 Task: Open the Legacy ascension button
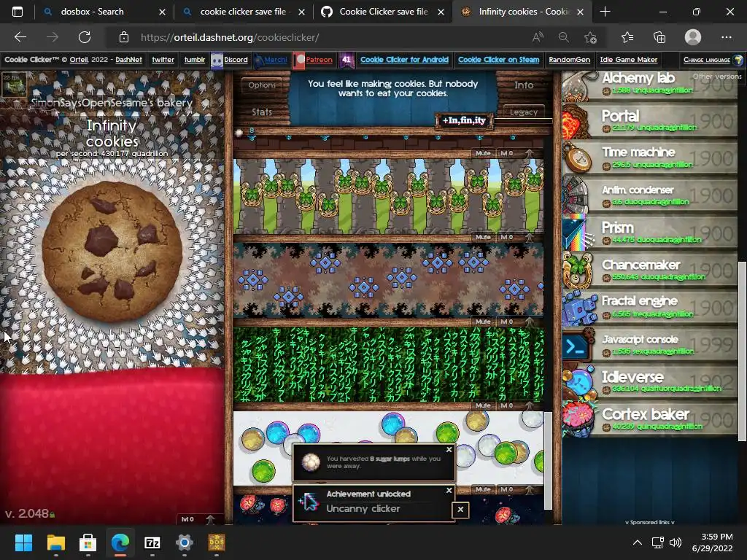tap(524, 112)
